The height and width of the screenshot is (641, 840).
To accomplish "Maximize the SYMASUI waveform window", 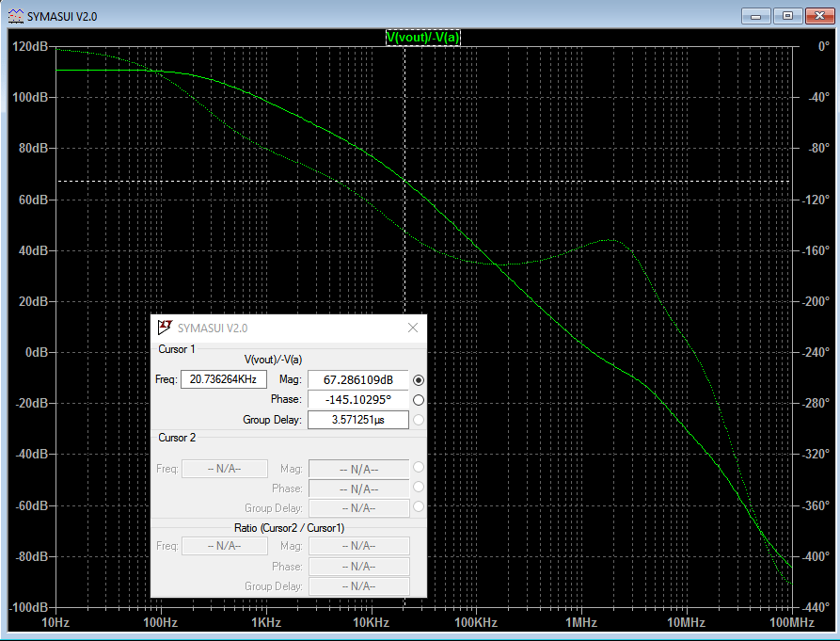I will point(787,16).
